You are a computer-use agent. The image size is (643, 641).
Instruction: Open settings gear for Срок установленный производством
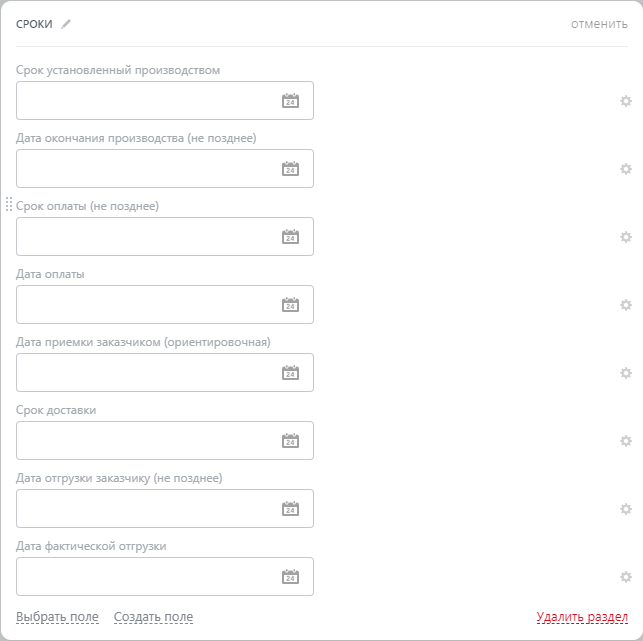626,101
